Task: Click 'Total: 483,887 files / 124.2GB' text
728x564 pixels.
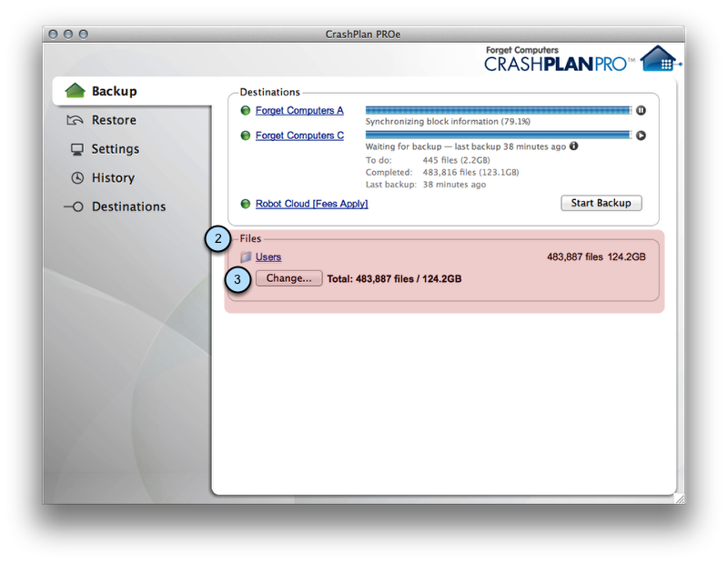Action: pyautogui.click(x=394, y=279)
